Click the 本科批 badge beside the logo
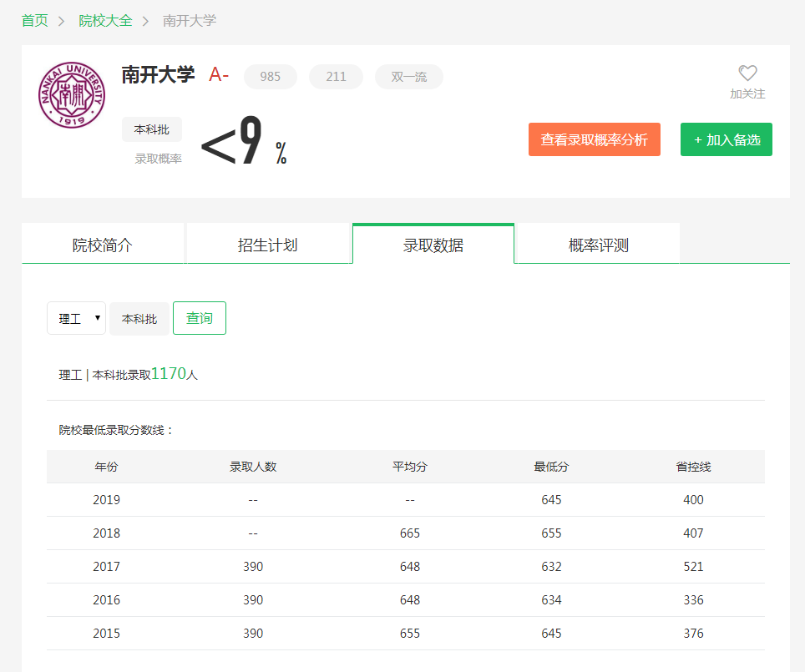Screen dimensions: 805x672 151,129
